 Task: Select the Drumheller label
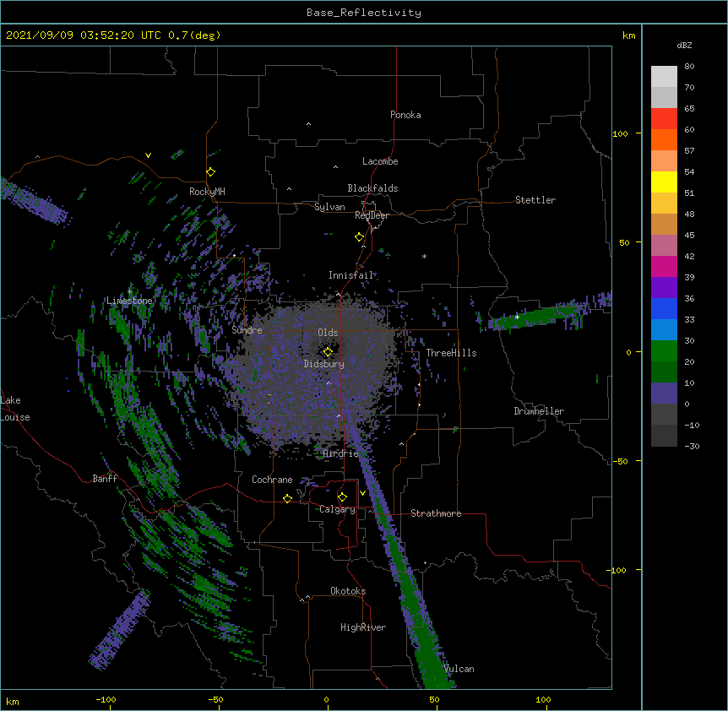(x=539, y=411)
